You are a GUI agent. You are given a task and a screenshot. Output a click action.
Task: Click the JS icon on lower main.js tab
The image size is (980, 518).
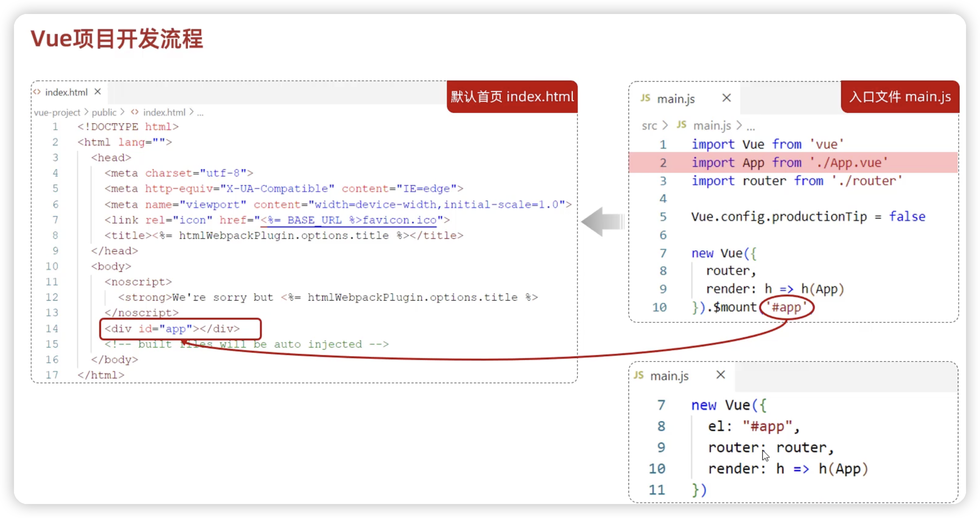click(639, 375)
